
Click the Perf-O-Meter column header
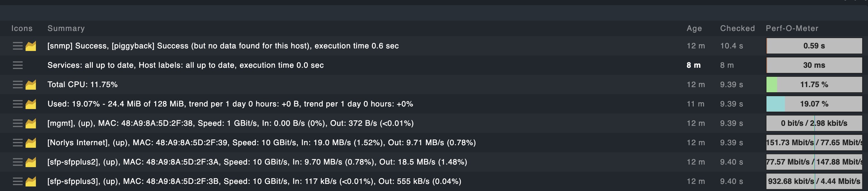792,28
